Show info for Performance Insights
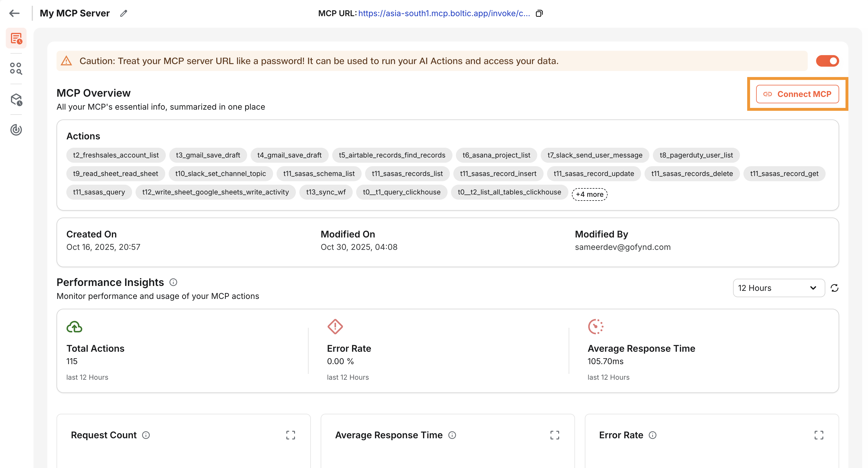The width and height of the screenshot is (868, 468). coord(173,282)
